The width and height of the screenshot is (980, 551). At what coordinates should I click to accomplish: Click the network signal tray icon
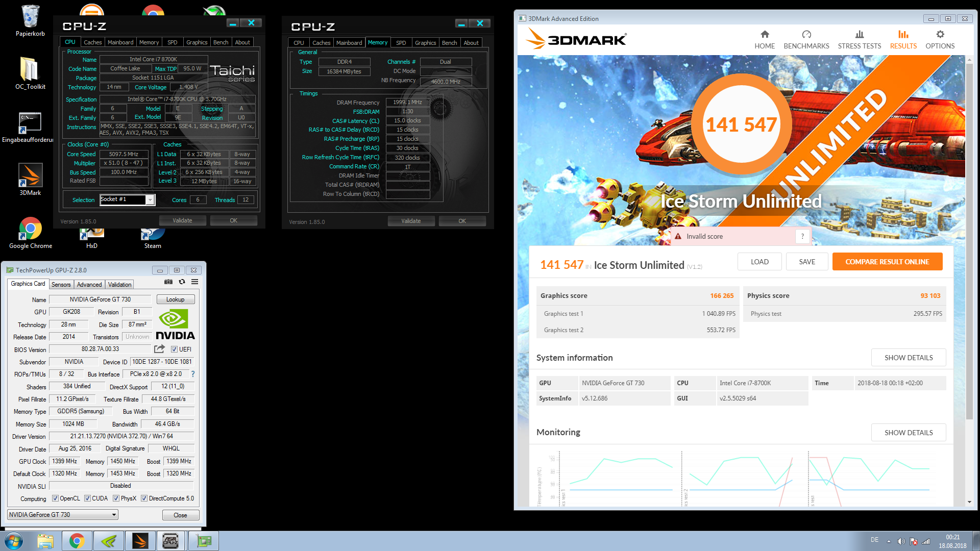[926, 541]
